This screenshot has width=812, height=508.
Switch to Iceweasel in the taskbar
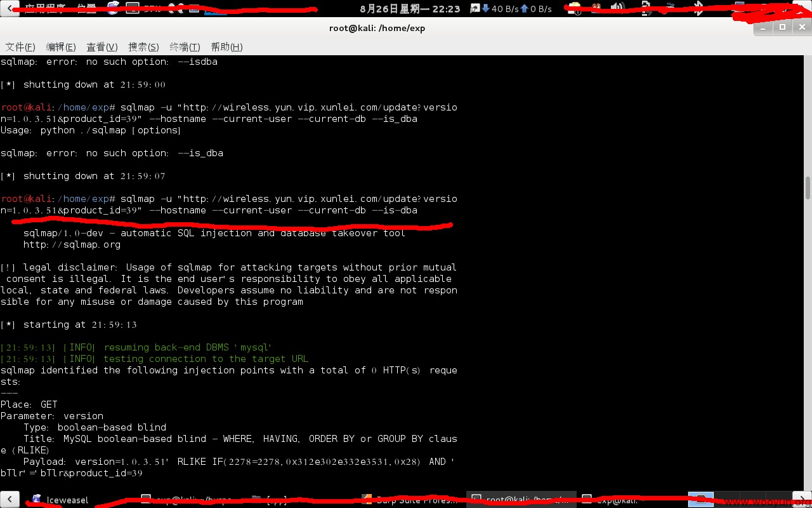(x=61, y=500)
